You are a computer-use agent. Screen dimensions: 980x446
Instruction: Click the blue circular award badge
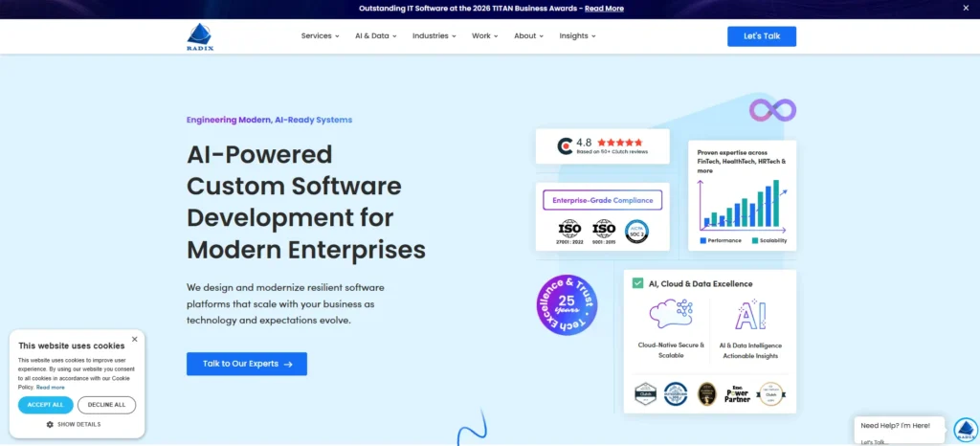click(676, 394)
